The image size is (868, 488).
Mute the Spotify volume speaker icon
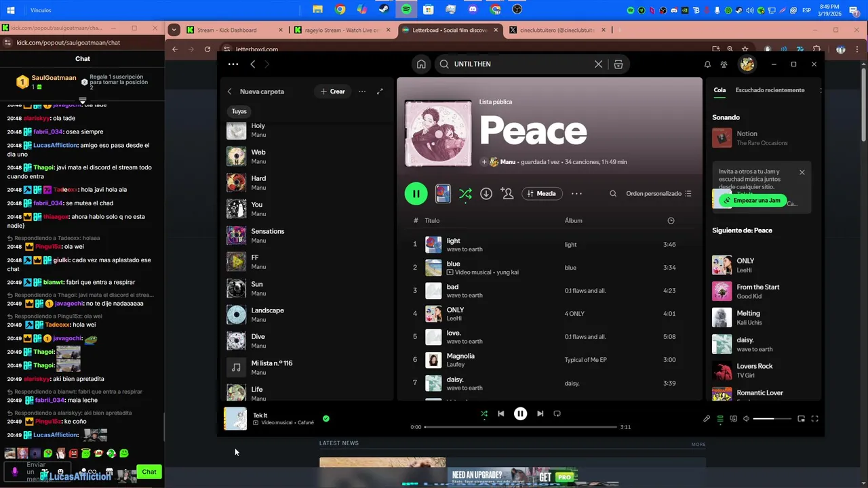click(x=746, y=419)
